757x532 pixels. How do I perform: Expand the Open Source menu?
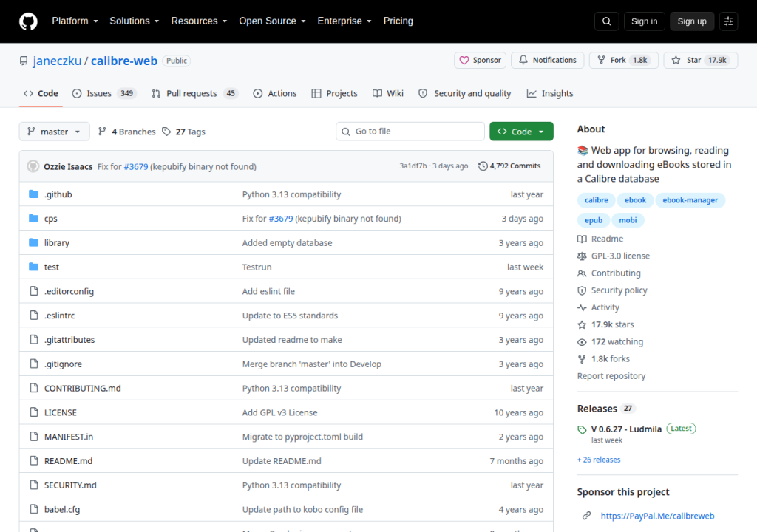tap(272, 21)
